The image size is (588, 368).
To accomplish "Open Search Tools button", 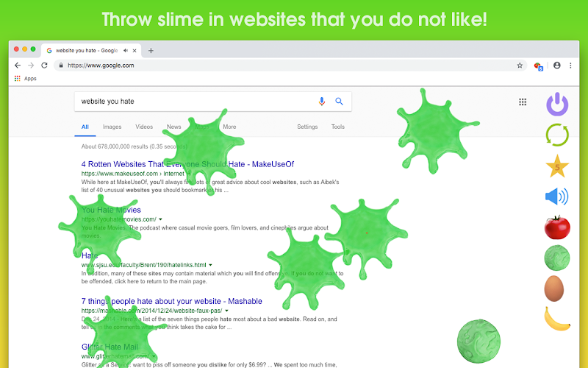I will [x=338, y=127].
